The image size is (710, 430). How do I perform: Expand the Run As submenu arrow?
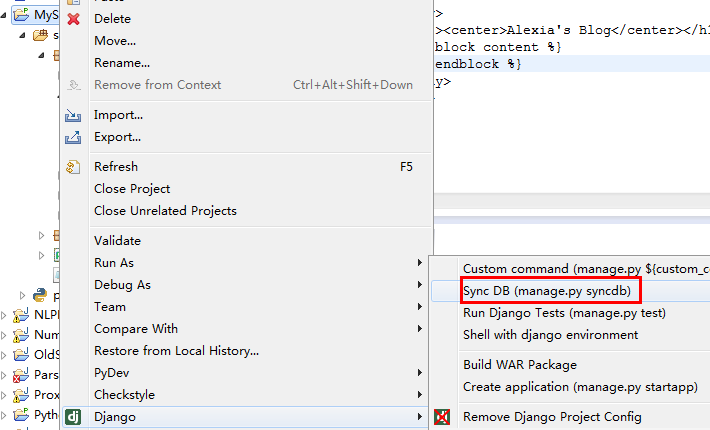pyautogui.click(x=418, y=263)
